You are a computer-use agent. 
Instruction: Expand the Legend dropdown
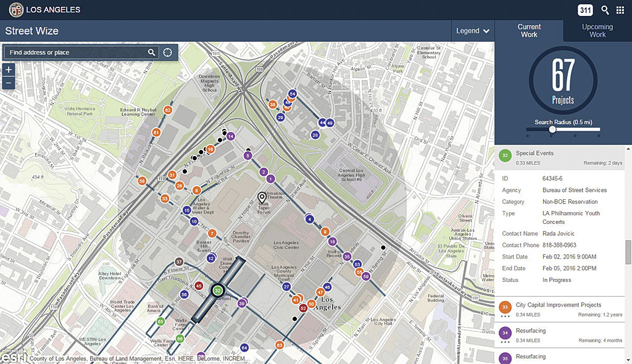(x=473, y=31)
